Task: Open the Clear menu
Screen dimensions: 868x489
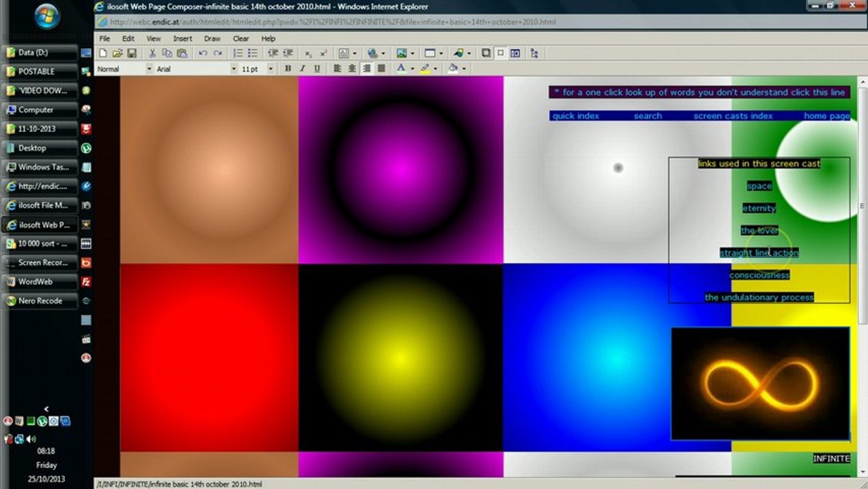Action: click(241, 39)
